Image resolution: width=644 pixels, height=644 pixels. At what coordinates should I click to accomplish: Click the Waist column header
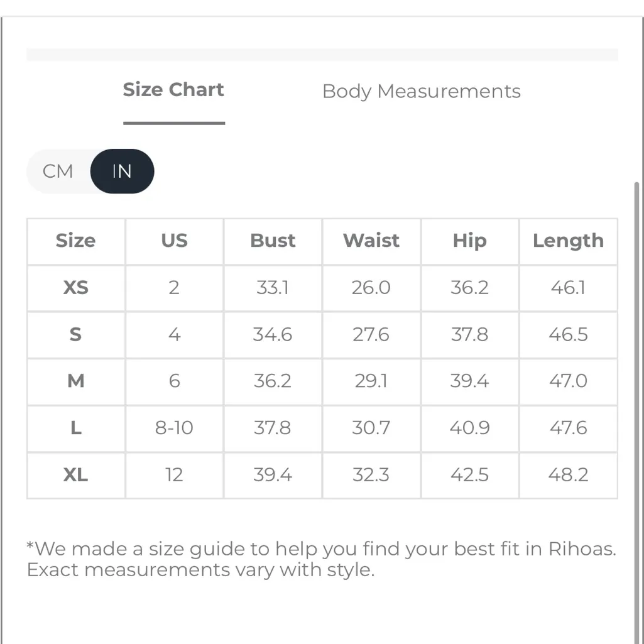pos(371,241)
